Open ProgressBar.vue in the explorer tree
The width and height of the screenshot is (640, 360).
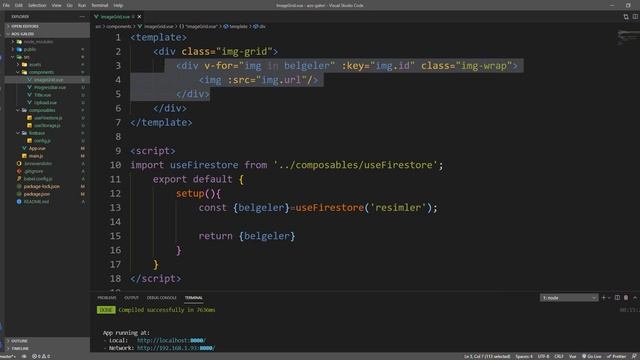[x=47, y=87]
